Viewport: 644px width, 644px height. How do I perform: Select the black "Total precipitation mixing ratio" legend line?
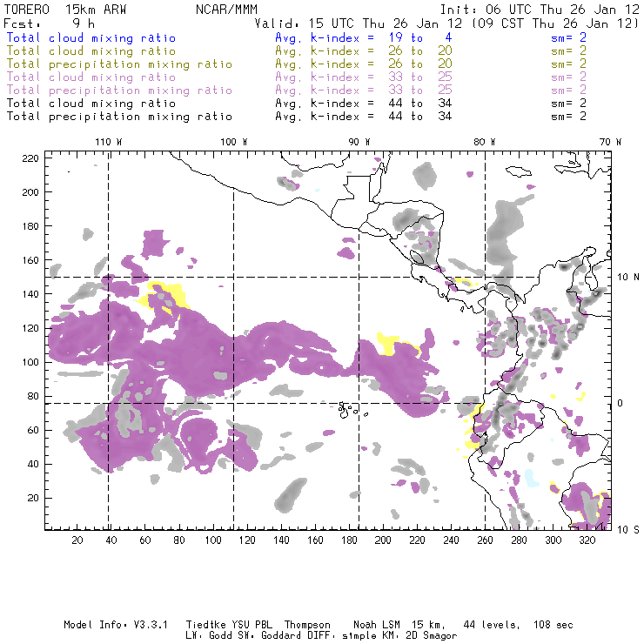point(119,117)
